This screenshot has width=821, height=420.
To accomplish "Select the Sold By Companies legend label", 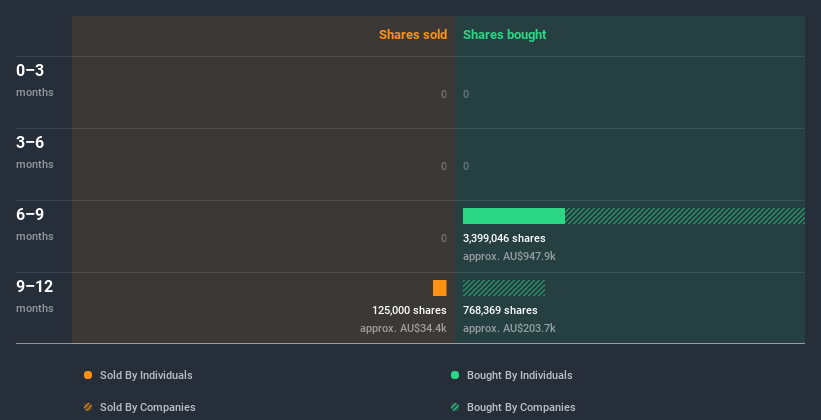I will (x=148, y=407).
